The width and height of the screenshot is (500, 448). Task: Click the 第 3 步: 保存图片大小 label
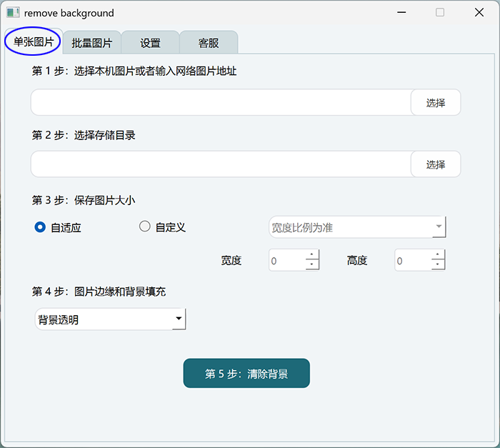[84, 200]
